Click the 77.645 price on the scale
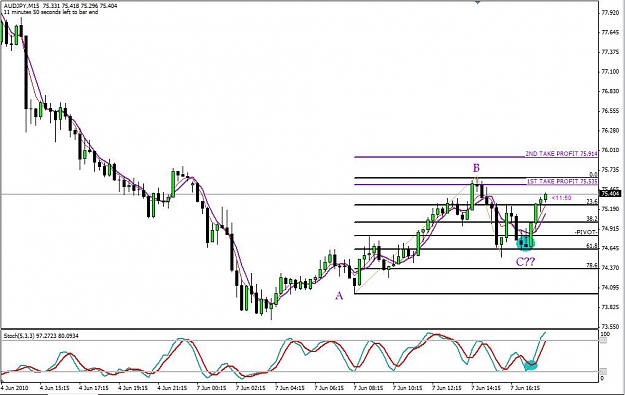Image resolution: width=625 pixels, height=395 pixels. pos(610,32)
